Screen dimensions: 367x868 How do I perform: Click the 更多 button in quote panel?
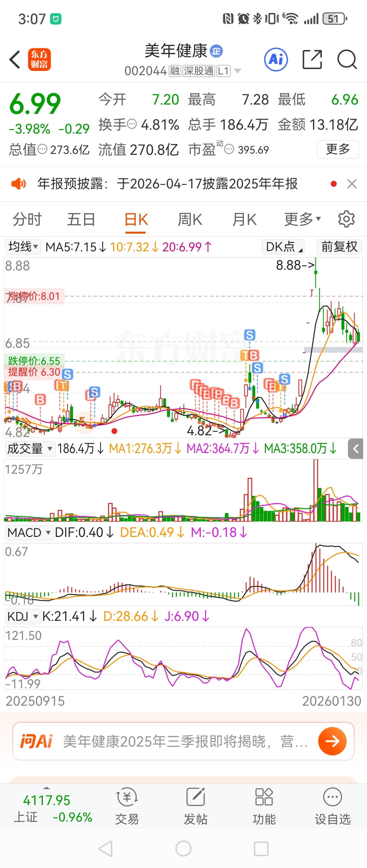pos(338,149)
